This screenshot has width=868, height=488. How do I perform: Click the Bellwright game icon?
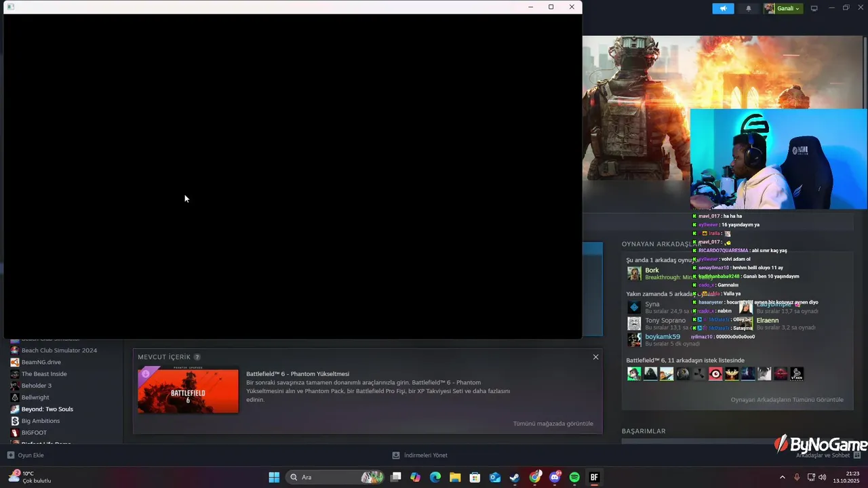[15, 397]
